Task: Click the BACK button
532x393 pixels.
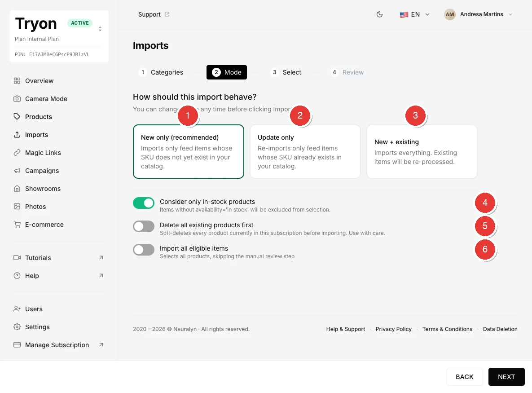Action: [465, 377]
